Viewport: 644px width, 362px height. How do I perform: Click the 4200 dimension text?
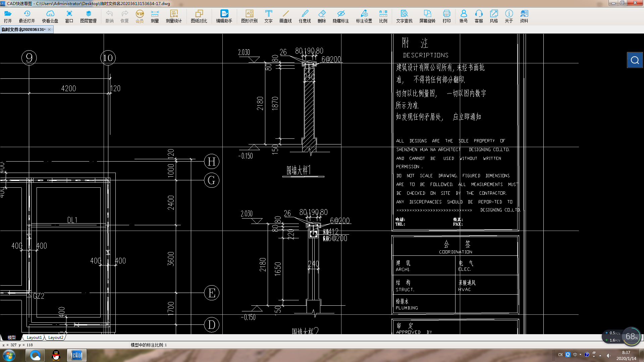tap(68, 88)
